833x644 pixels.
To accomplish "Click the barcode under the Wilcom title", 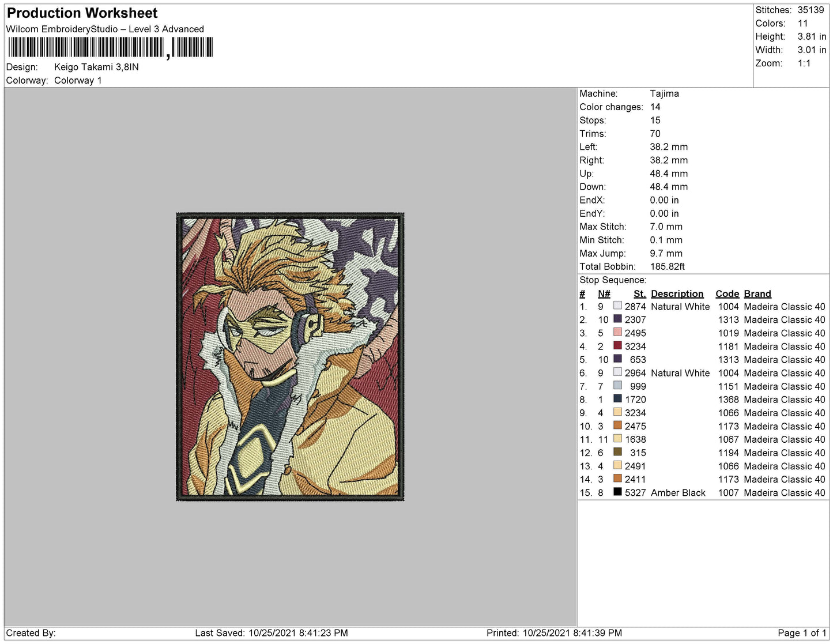I will tap(111, 48).
